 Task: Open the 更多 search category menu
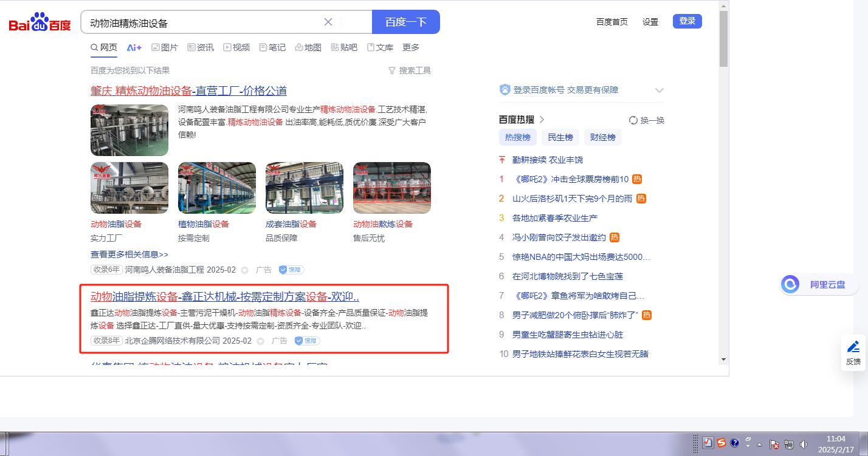click(411, 47)
